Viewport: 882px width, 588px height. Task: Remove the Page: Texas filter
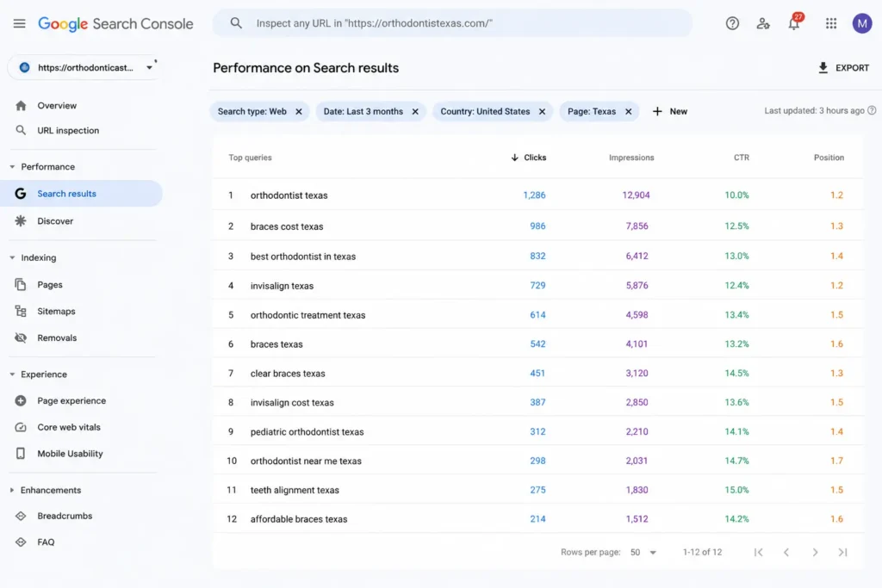[628, 111]
